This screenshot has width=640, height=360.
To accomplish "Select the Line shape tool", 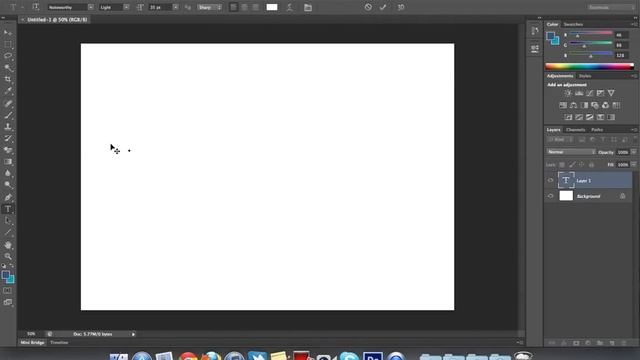I will [x=8, y=233].
